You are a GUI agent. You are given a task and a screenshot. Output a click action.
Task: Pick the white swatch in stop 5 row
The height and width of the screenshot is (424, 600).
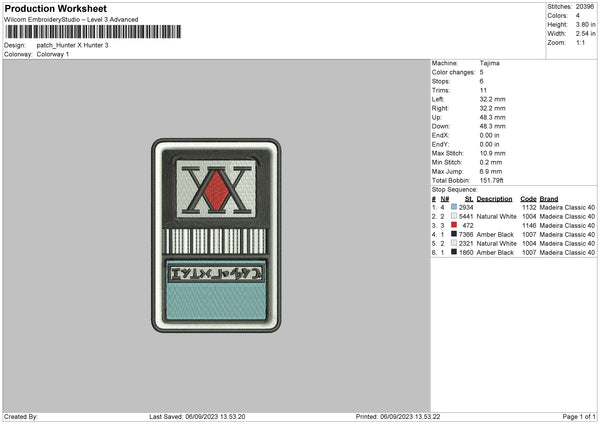[x=454, y=243]
